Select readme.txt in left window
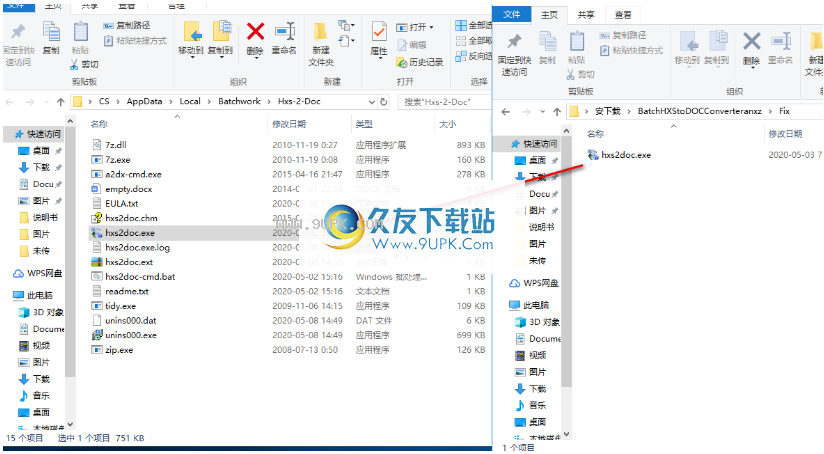The height and width of the screenshot is (454, 824). tap(127, 291)
